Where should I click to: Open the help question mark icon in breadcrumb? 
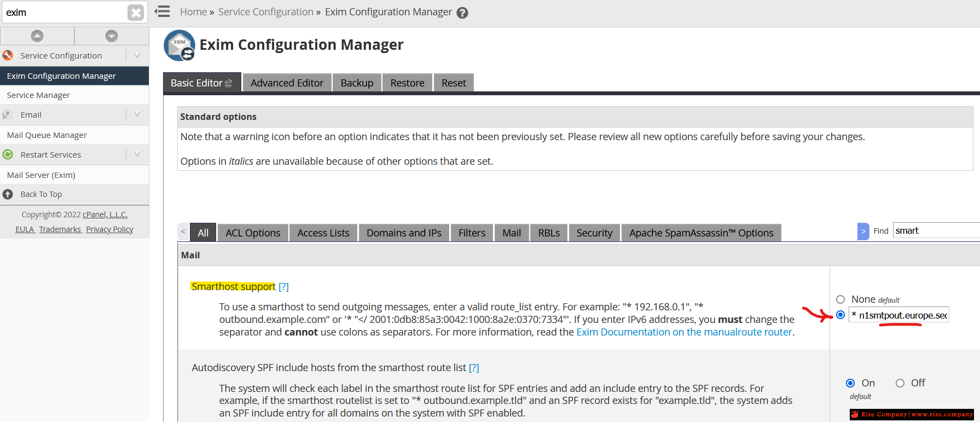462,13
